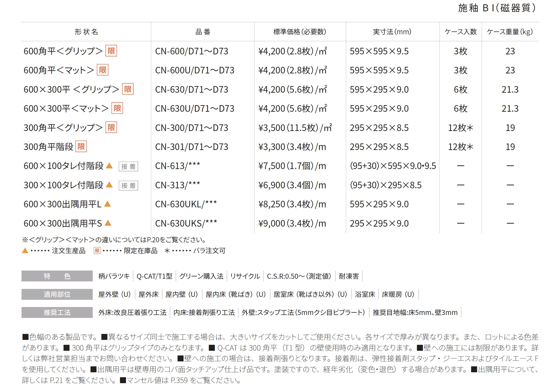Click the Q-CAT/T1型 feature tag

(x=155, y=276)
